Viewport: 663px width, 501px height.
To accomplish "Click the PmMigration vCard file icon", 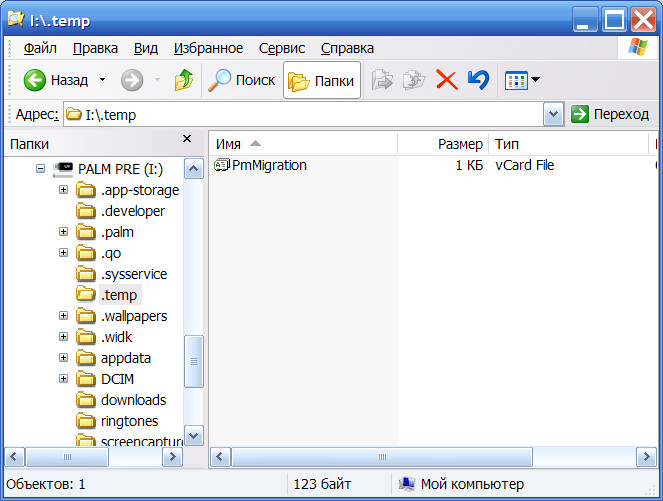I will click(222, 164).
